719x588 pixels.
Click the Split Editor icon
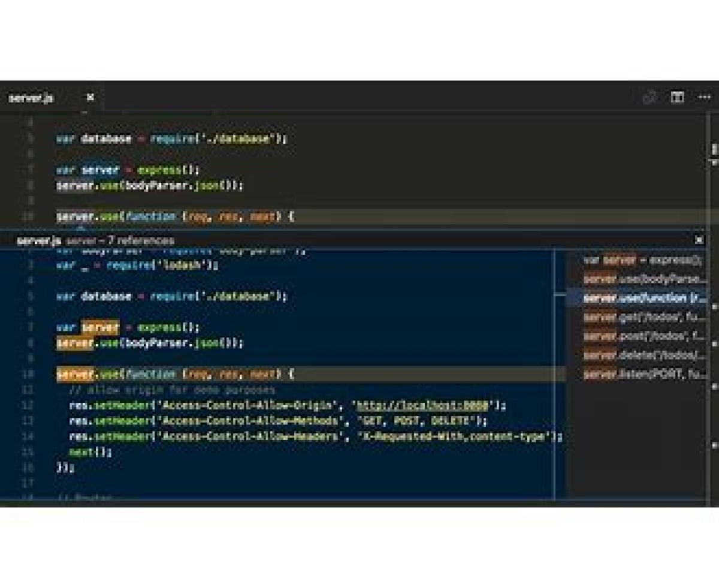click(677, 98)
